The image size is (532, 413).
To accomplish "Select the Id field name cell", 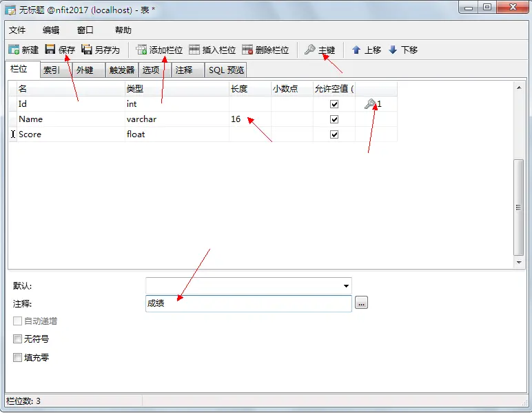I will (70, 104).
